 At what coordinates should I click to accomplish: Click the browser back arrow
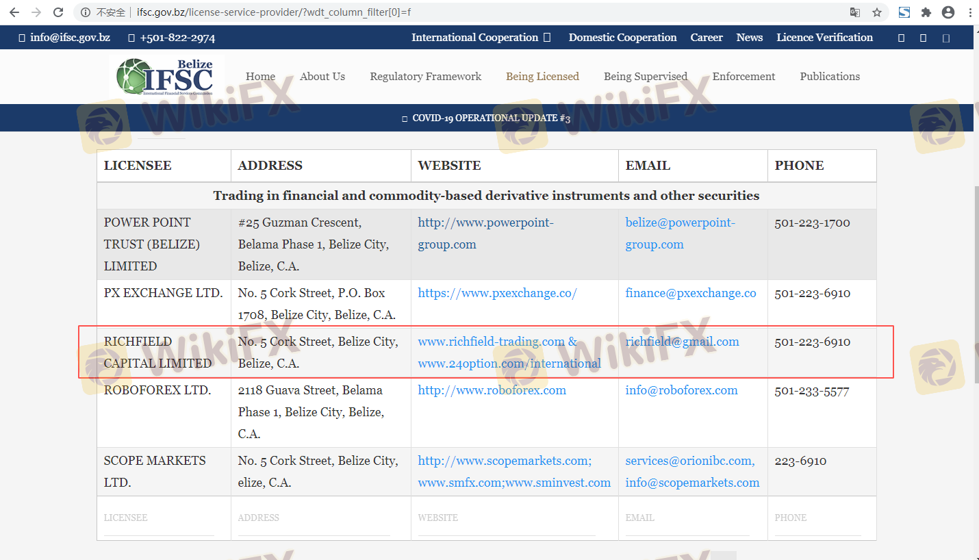[x=14, y=12]
